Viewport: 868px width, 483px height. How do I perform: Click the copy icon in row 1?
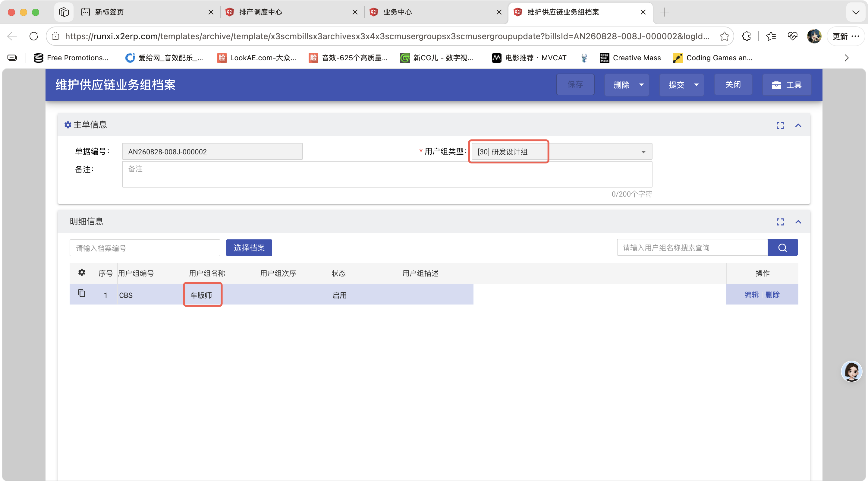pyautogui.click(x=82, y=293)
